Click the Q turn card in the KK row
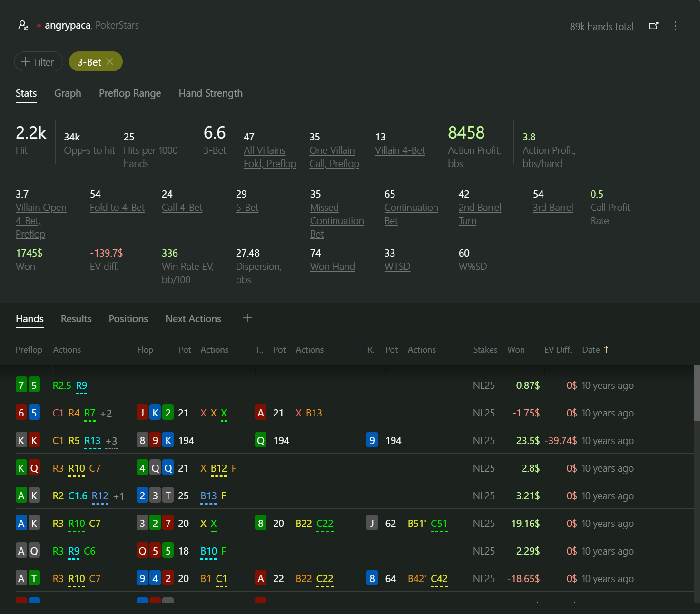This screenshot has width=700, height=614. (261, 440)
